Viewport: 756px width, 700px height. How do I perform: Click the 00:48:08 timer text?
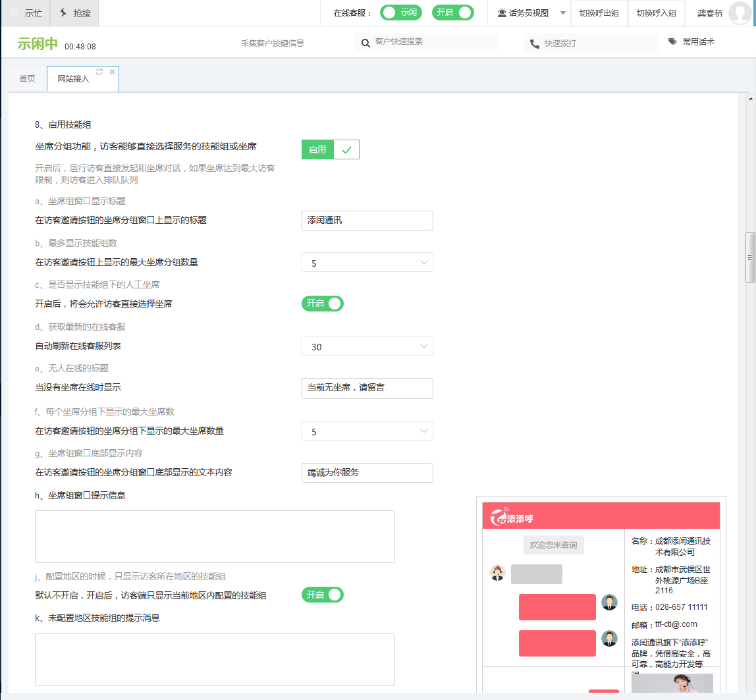coord(80,47)
